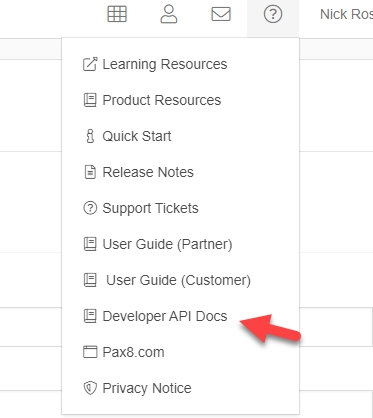Image resolution: width=373 pixels, height=418 pixels.
Task: Click the document icon beside Release Notes
Action: [x=90, y=172]
